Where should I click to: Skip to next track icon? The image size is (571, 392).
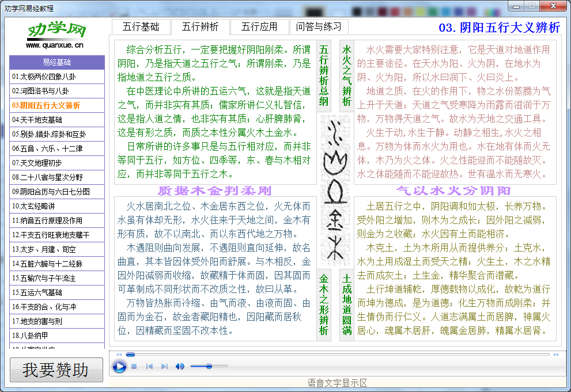pyautogui.click(x=164, y=366)
